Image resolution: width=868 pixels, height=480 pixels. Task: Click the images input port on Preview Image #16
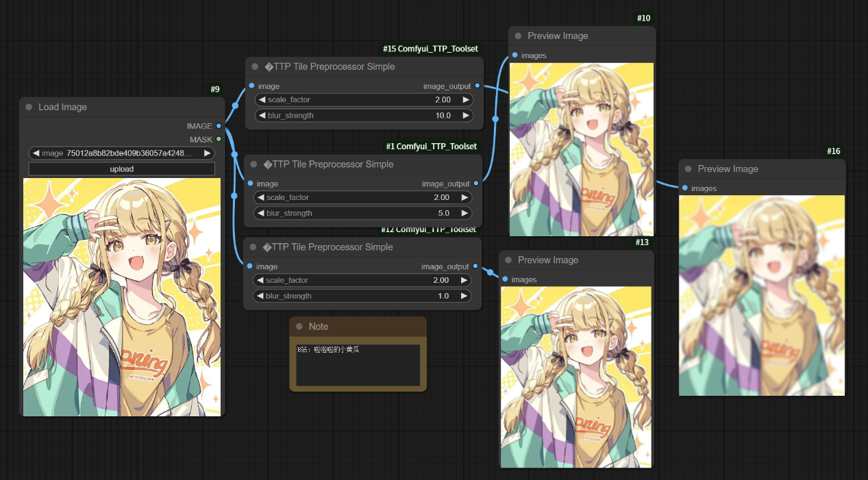684,188
